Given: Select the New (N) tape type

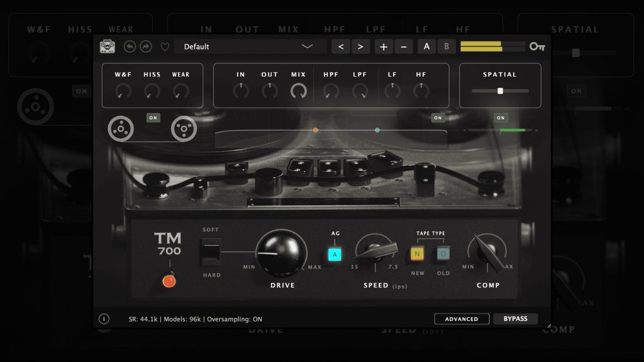Looking at the screenshot, I should [x=418, y=254].
